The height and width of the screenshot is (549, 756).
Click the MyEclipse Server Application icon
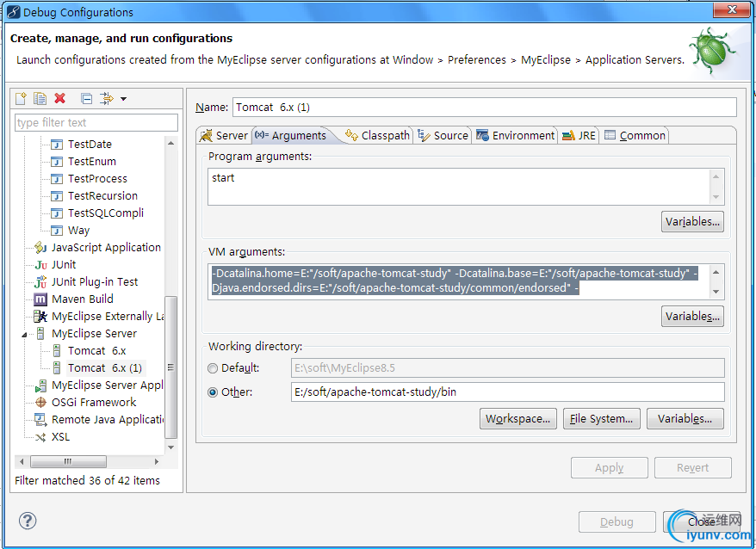(40, 386)
